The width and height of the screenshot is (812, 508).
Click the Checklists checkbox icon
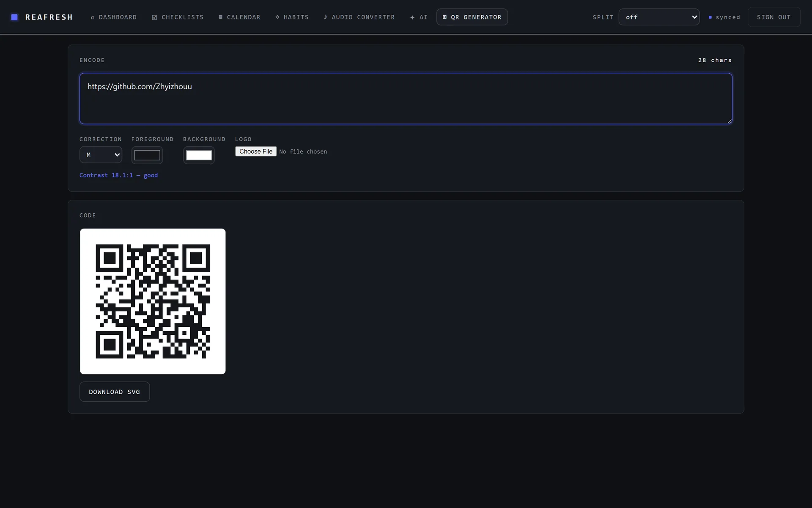(154, 17)
